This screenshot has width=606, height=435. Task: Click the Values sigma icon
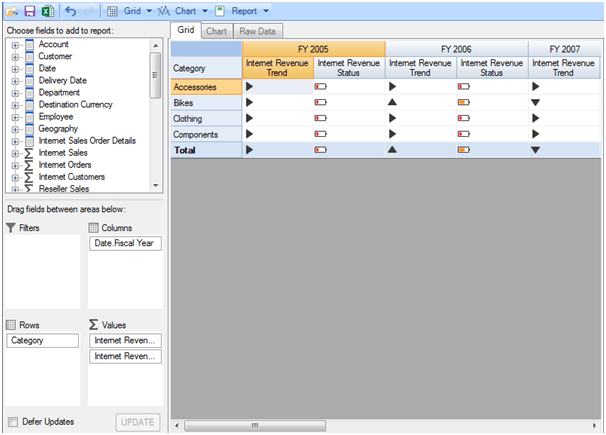(x=93, y=325)
